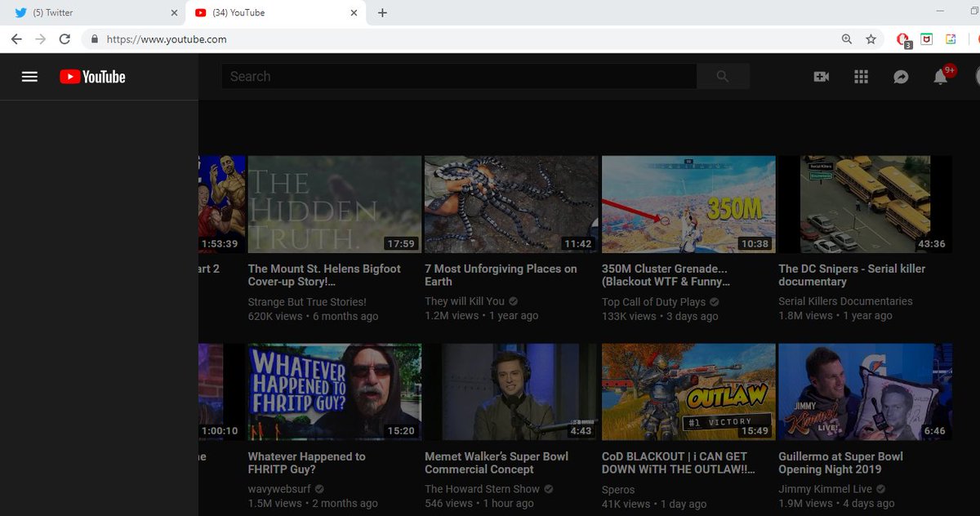Viewport: 980px width, 516px height.
Task: Visit Strange But True Stories! channel
Action: pyautogui.click(x=307, y=301)
